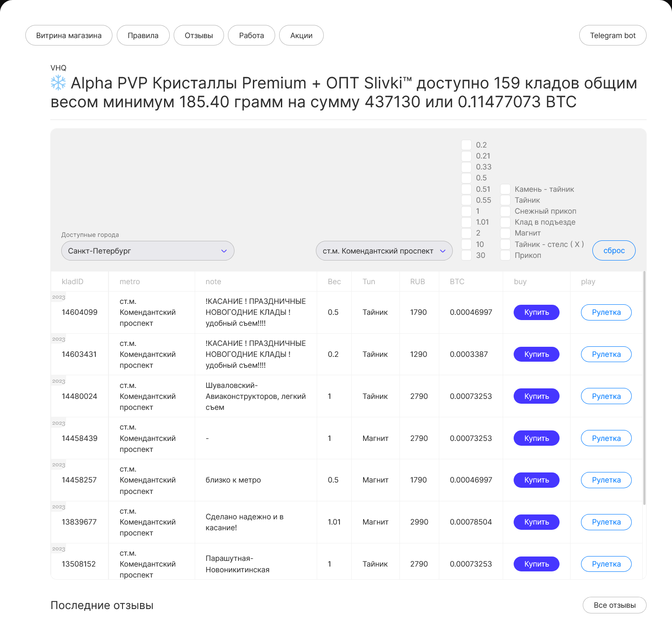This screenshot has width=672, height=620.
Task: Click the Последние отзывы heading
Action: click(102, 605)
